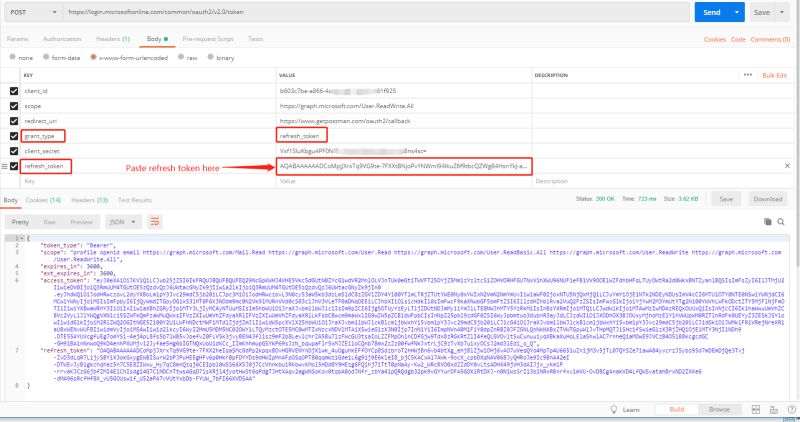Collapse the JSON root at line 1
Screen dimensions: 800x422
tap(22, 238)
